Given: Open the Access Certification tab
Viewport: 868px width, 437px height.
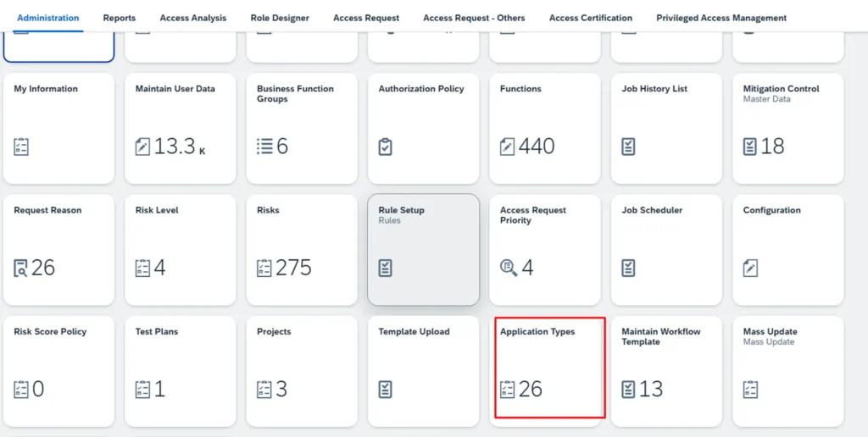Looking at the screenshot, I should point(590,18).
